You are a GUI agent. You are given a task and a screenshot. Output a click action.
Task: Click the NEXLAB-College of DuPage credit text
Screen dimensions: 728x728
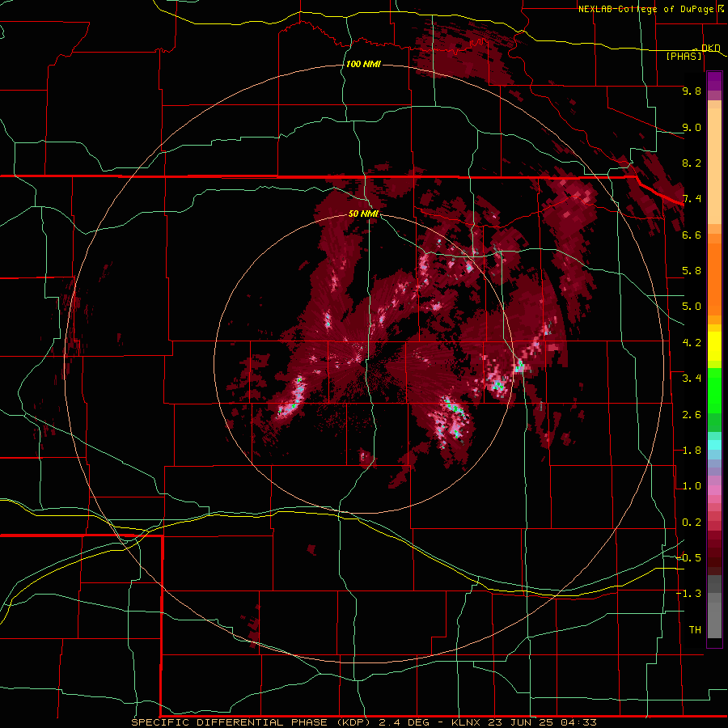(648, 9)
